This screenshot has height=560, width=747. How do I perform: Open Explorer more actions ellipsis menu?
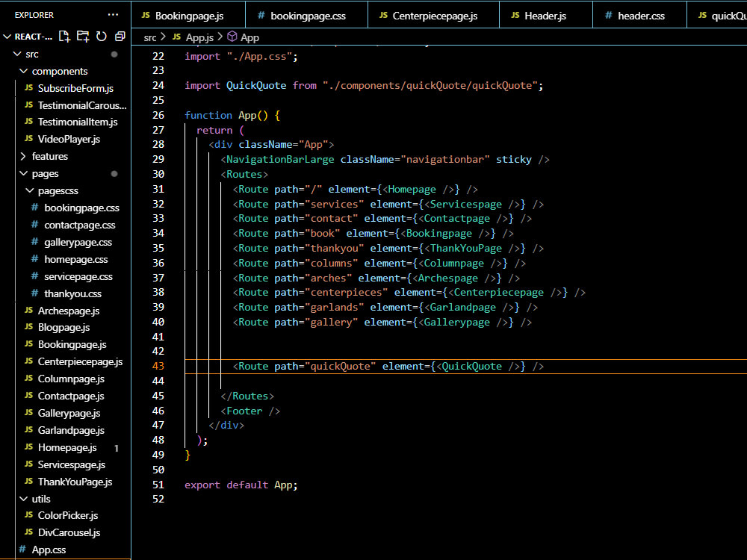coord(113,15)
